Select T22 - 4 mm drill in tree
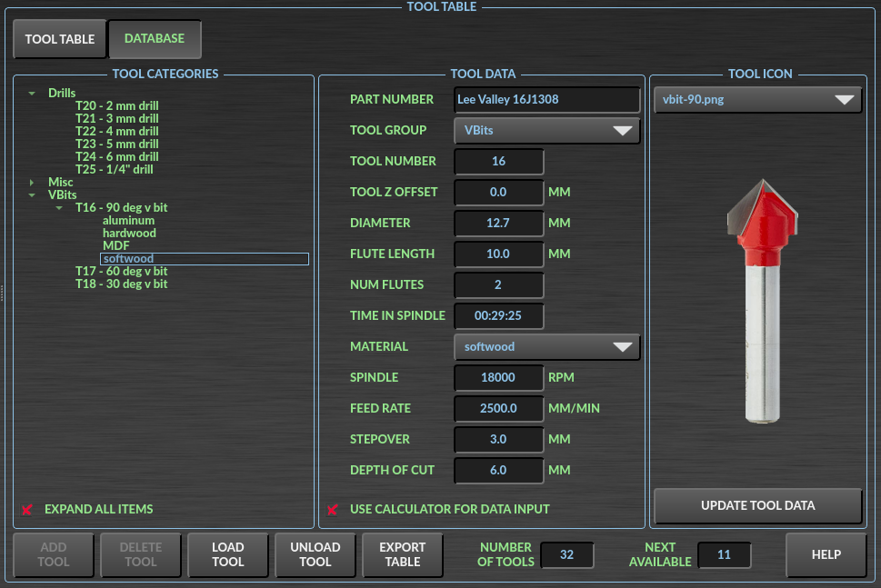This screenshot has height=588, width=881. click(x=116, y=131)
